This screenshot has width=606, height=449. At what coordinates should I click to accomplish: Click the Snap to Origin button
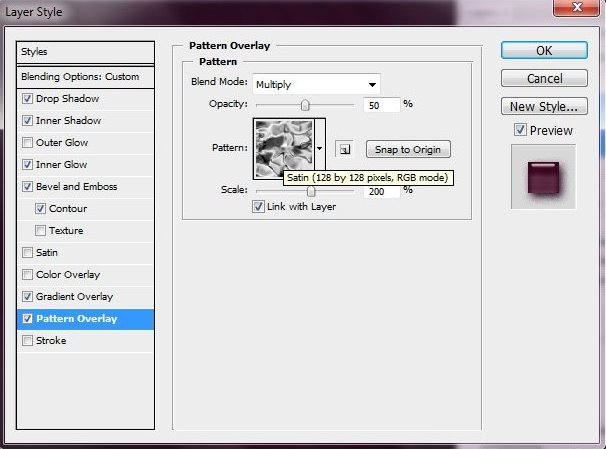click(408, 149)
